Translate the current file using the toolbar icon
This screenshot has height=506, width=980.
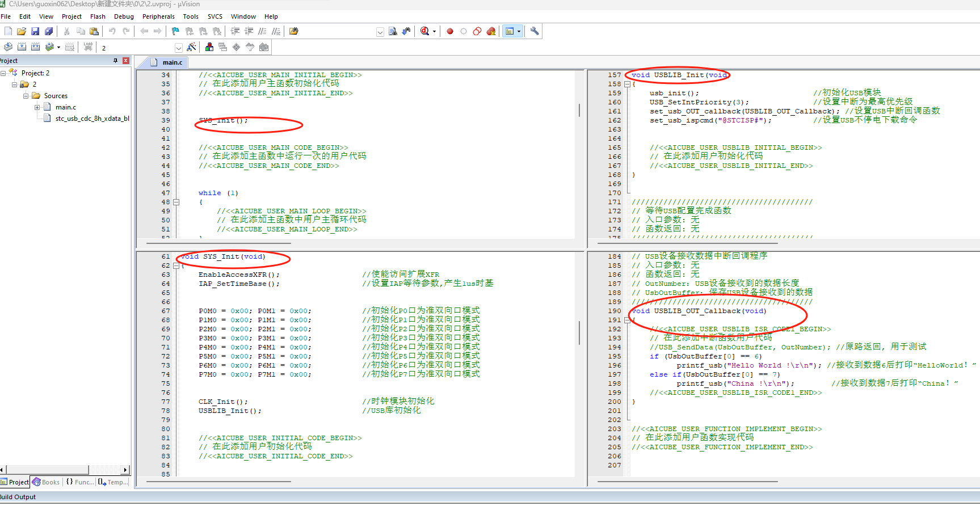8,47
